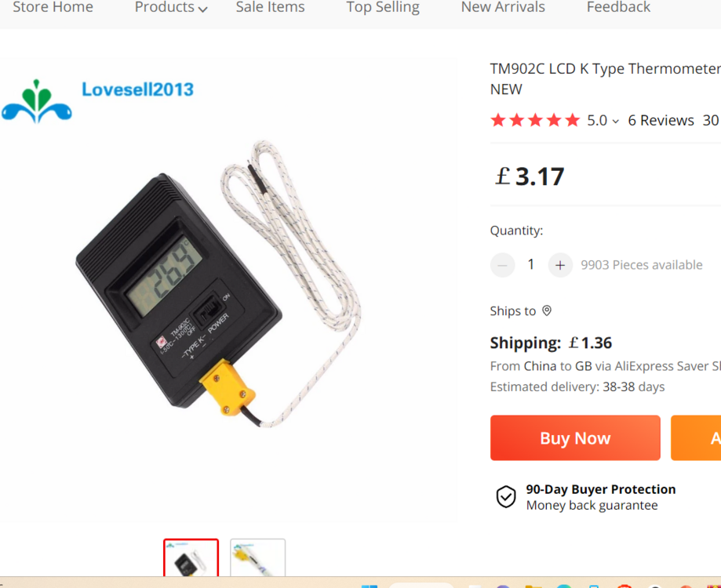721x588 pixels.
Task: Open the Products dropdown menu
Action: (x=170, y=7)
